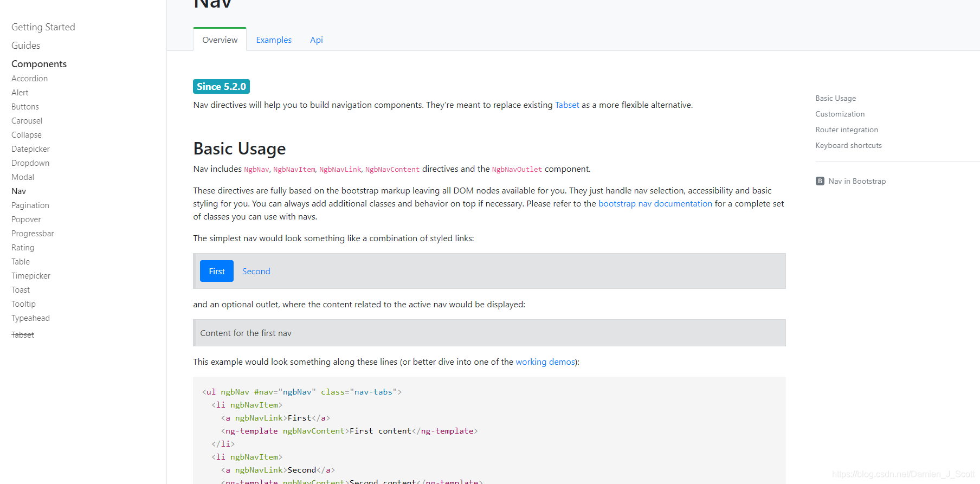Jump to Basic Usage section

(835, 98)
